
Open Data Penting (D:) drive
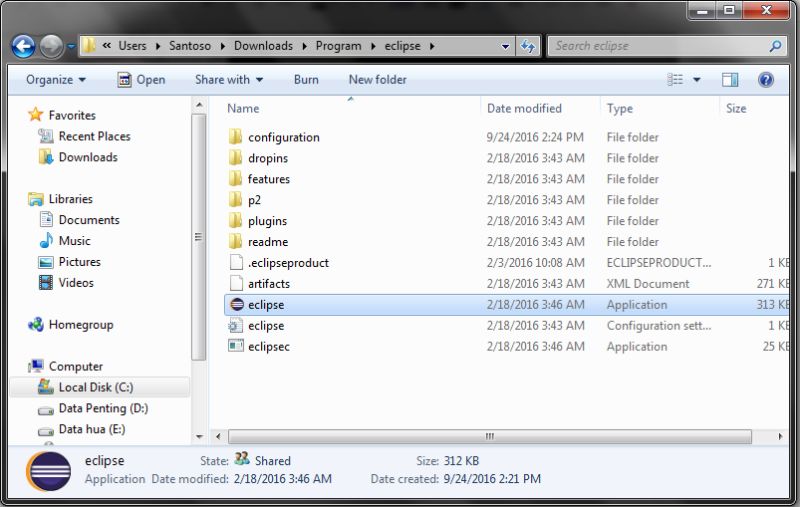(103, 408)
